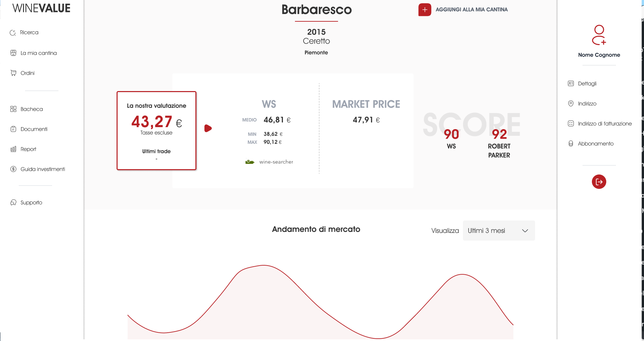Click the MAX value 90,12 €

coord(273,142)
